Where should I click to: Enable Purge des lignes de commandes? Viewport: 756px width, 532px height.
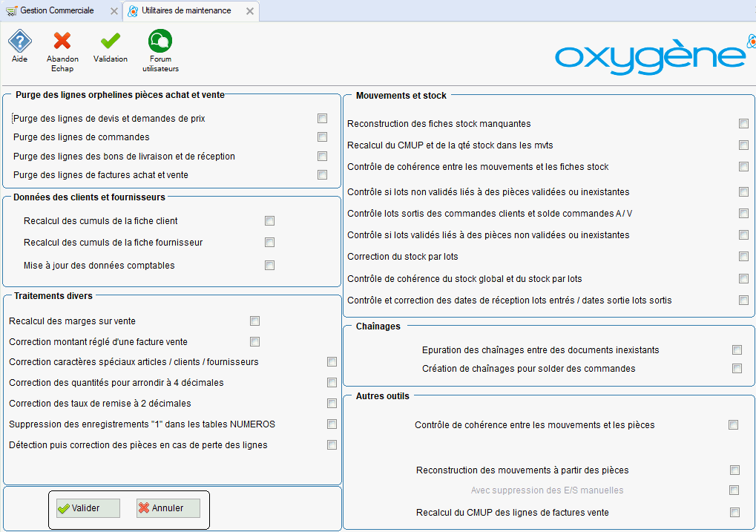[x=323, y=137]
